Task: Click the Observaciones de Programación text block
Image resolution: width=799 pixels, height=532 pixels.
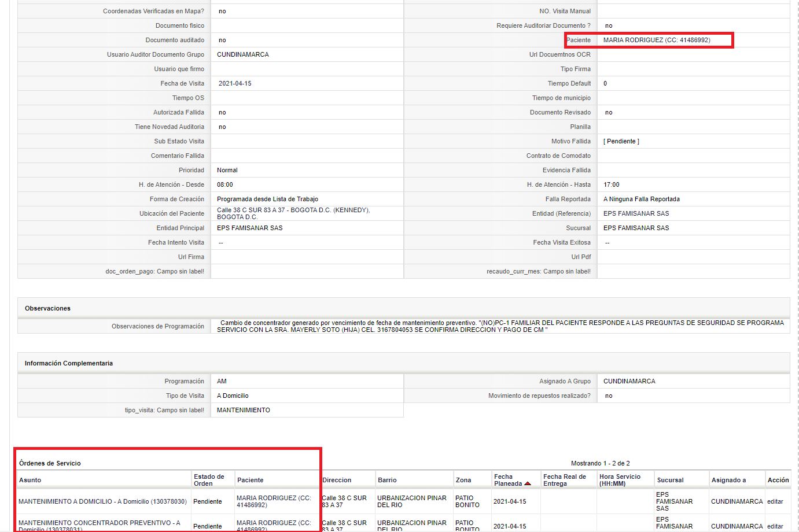Action: (x=500, y=326)
